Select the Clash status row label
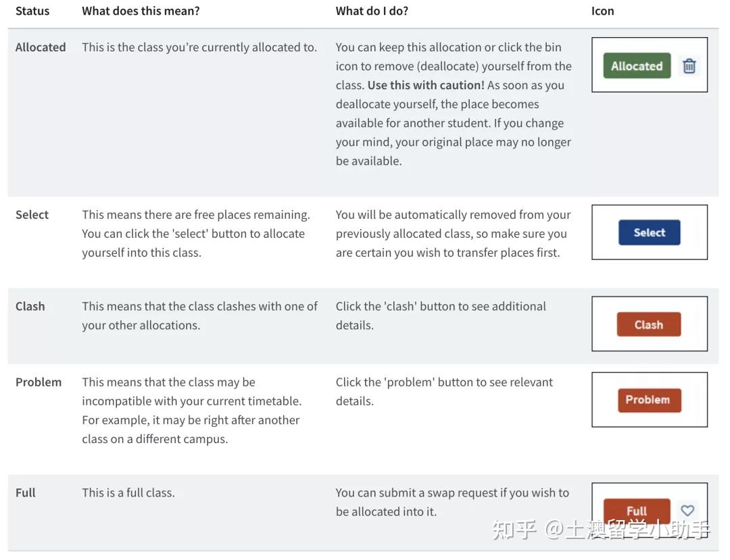The image size is (730, 560). 30,306
